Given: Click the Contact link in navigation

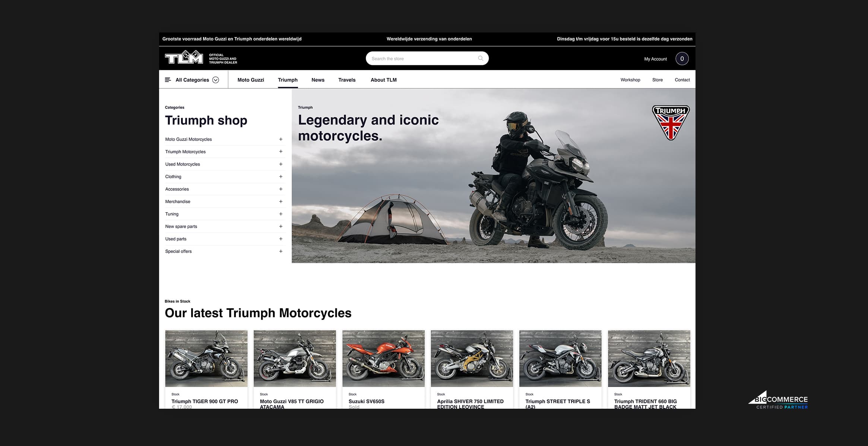Looking at the screenshot, I should [x=682, y=80].
